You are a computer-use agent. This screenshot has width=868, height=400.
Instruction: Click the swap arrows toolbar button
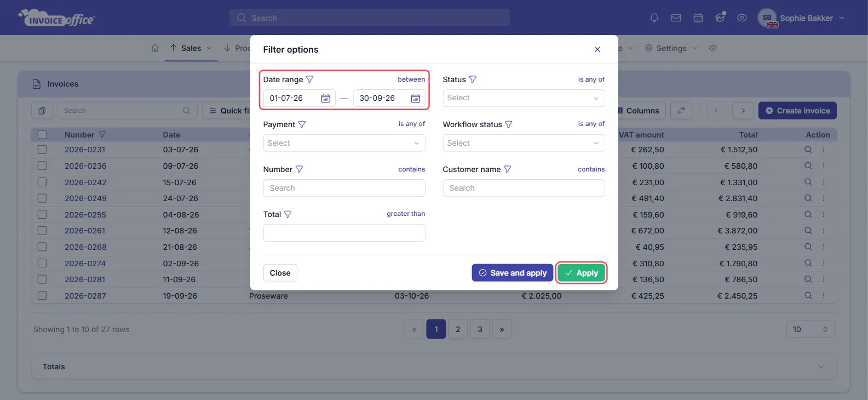pyautogui.click(x=681, y=111)
